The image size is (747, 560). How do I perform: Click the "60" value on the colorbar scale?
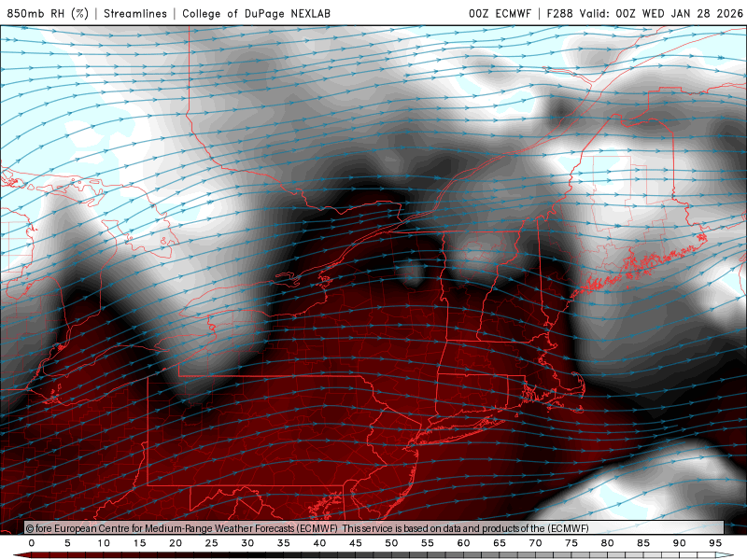point(463,543)
